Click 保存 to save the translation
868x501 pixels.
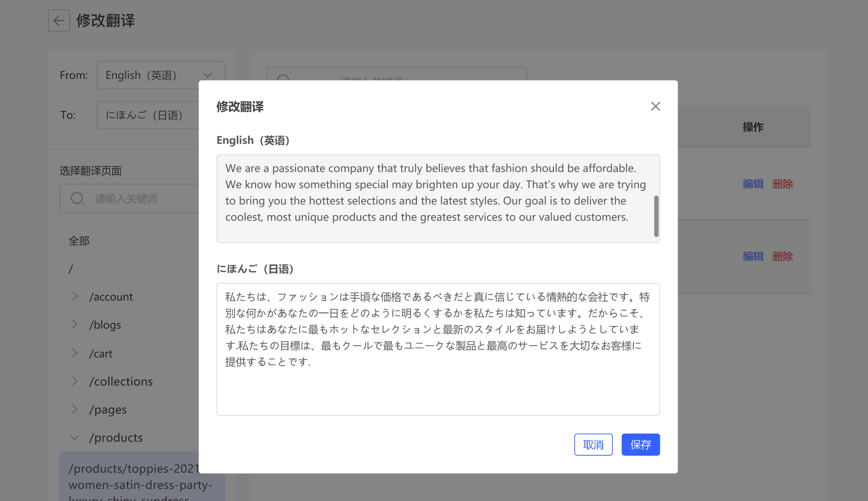coord(640,444)
